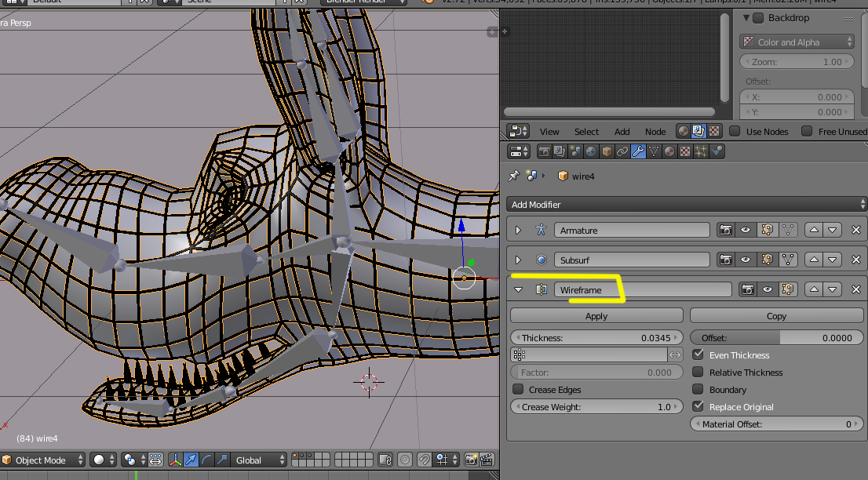Image resolution: width=868 pixels, height=480 pixels.
Task: Open the Object Mode selector
Action: 44,460
